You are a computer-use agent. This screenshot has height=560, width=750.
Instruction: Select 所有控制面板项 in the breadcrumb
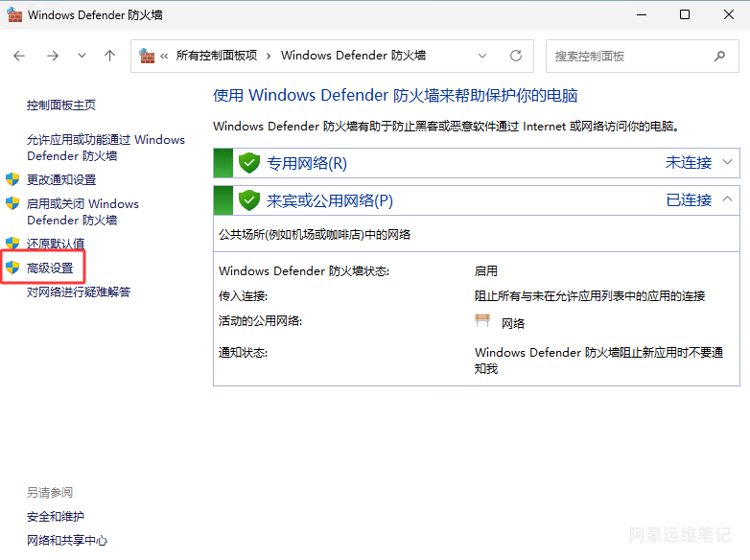(x=217, y=56)
